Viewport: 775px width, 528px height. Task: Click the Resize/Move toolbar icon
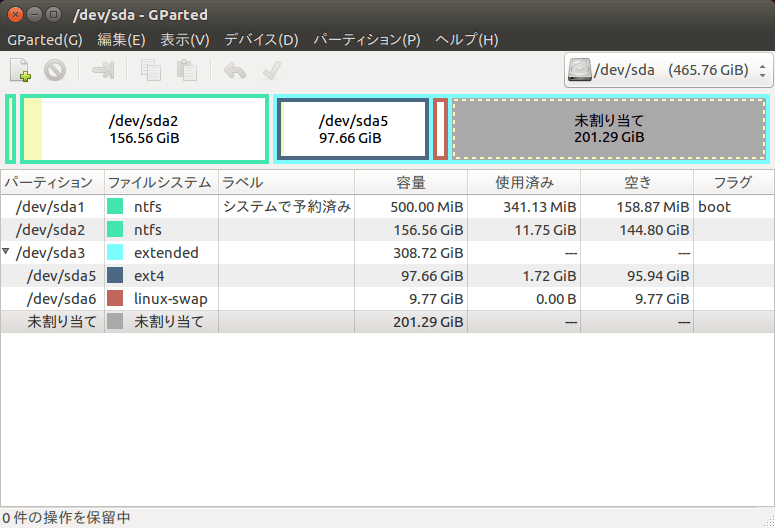[x=103, y=70]
